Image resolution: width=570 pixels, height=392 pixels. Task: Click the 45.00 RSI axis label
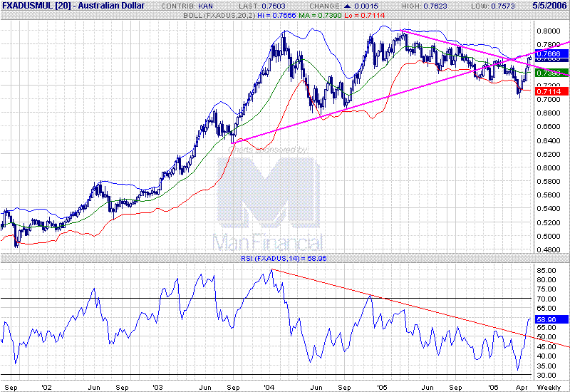click(546, 346)
